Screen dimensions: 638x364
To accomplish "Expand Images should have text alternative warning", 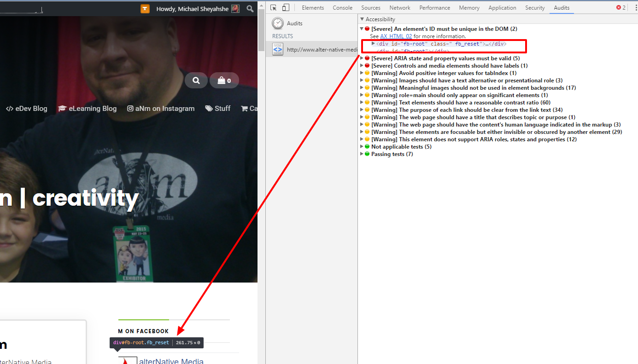I will tap(362, 81).
